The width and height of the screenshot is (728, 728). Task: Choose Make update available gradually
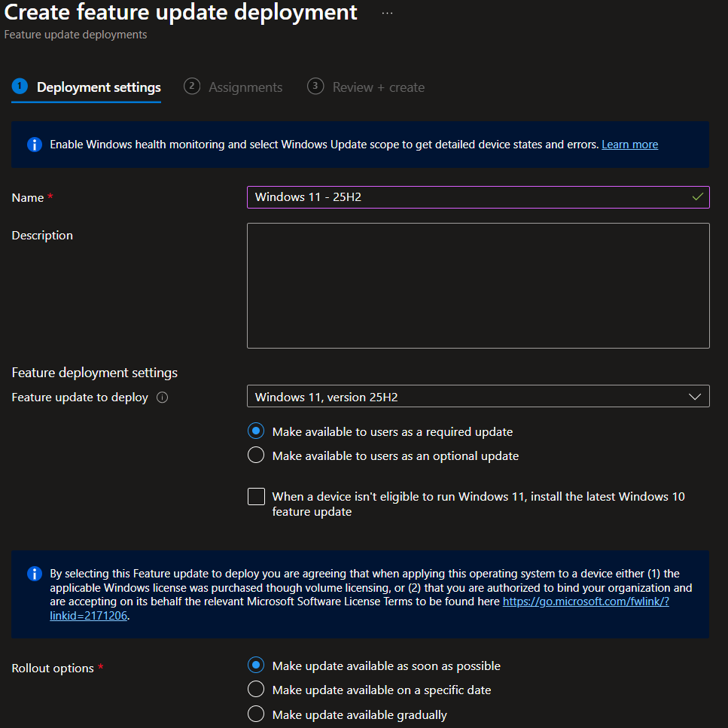[x=256, y=714]
